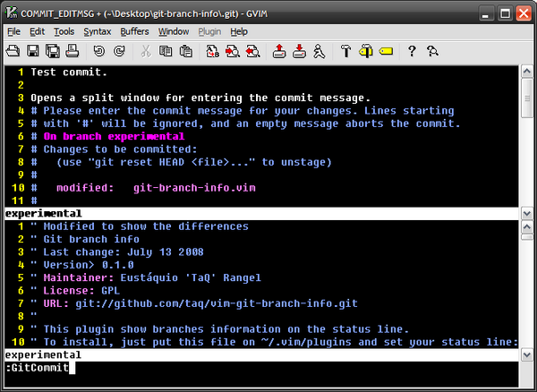This screenshot has width=537, height=392.
Task: Click the 'Version> 0.1.0' line
Action: (x=89, y=265)
